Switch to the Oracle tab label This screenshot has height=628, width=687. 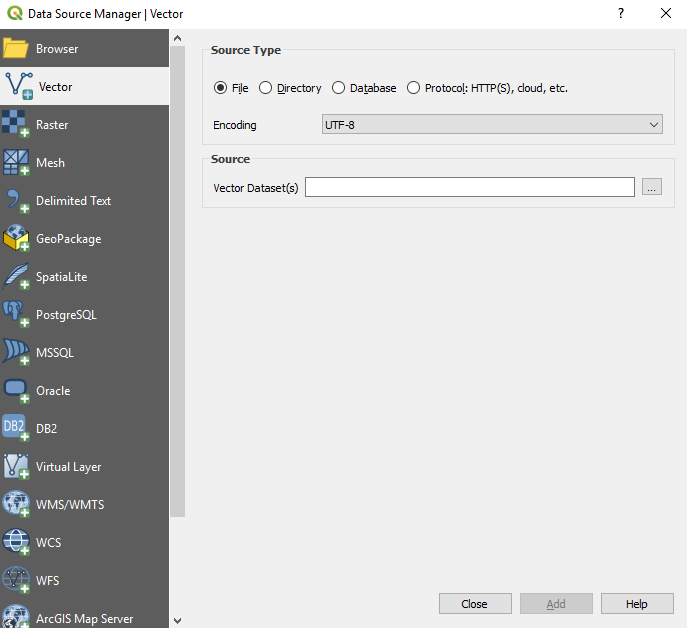pyautogui.click(x=53, y=390)
